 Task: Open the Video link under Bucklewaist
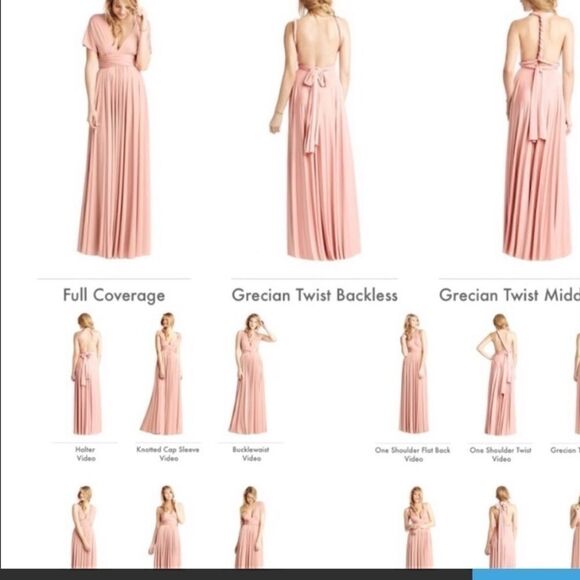[x=252, y=458]
